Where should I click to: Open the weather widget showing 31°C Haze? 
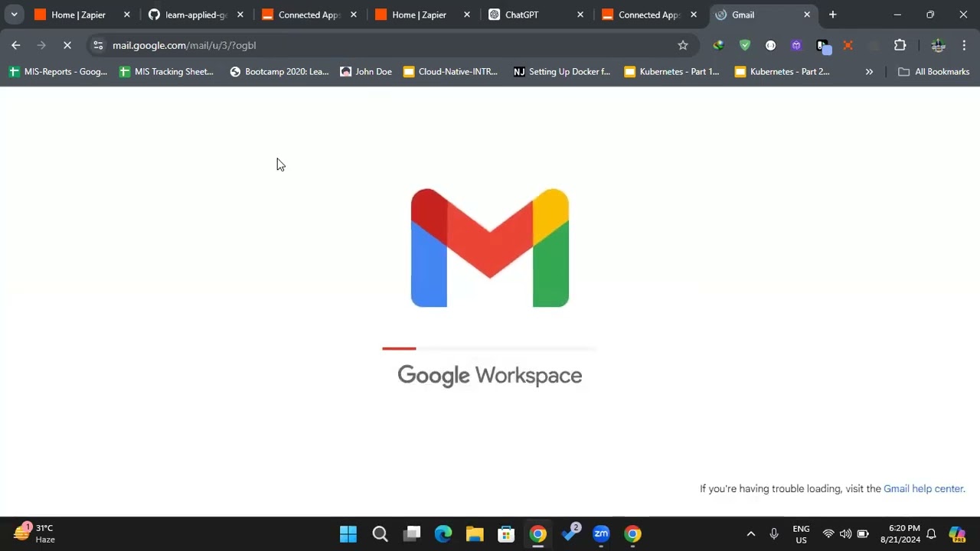pos(34,533)
